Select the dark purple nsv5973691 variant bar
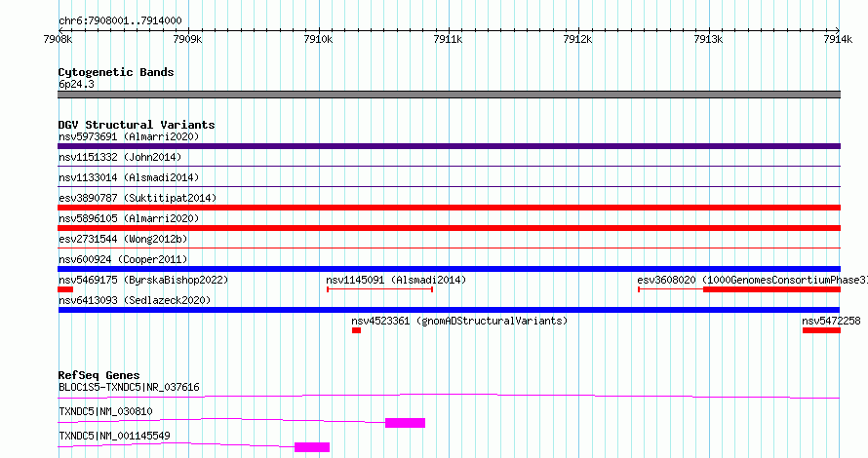Image resolution: width=868 pixels, height=458 pixels. pos(449,146)
